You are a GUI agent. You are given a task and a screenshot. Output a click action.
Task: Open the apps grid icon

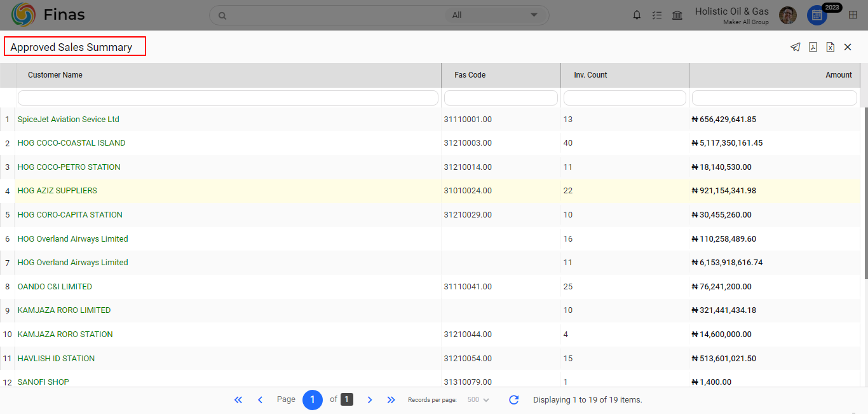pyautogui.click(x=853, y=15)
